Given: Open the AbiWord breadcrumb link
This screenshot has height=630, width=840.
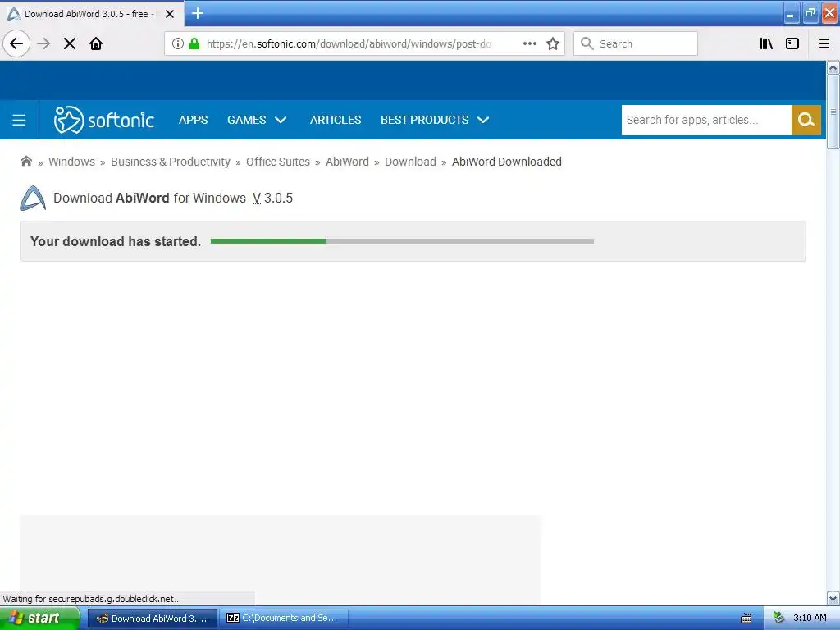Looking at the screenshot, I should (x=347, y=162).
